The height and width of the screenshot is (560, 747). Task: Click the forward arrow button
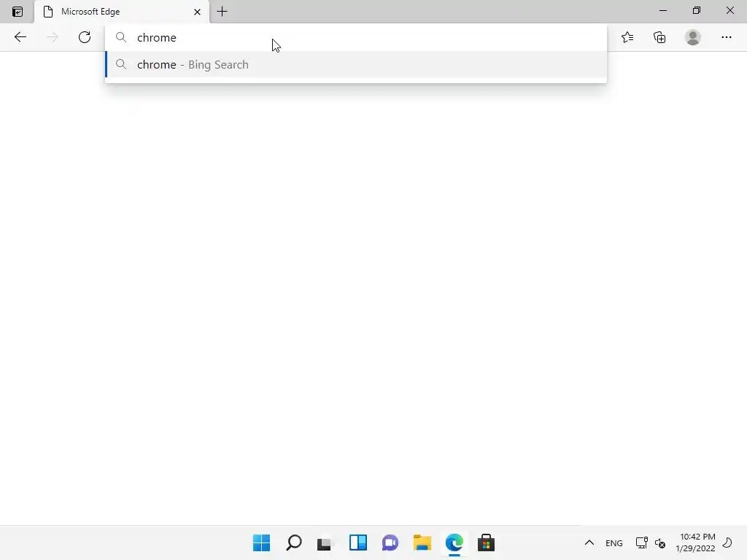click(53, 37)
